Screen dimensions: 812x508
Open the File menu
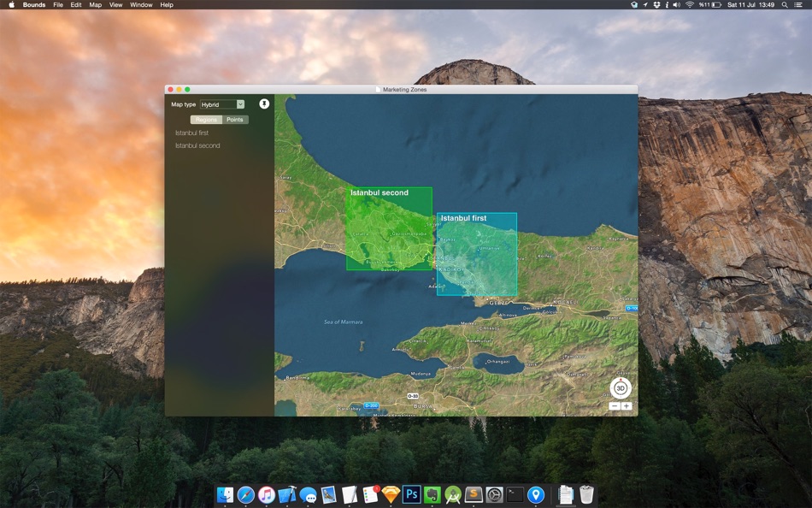pyautogui.click(x=58, y=4)
